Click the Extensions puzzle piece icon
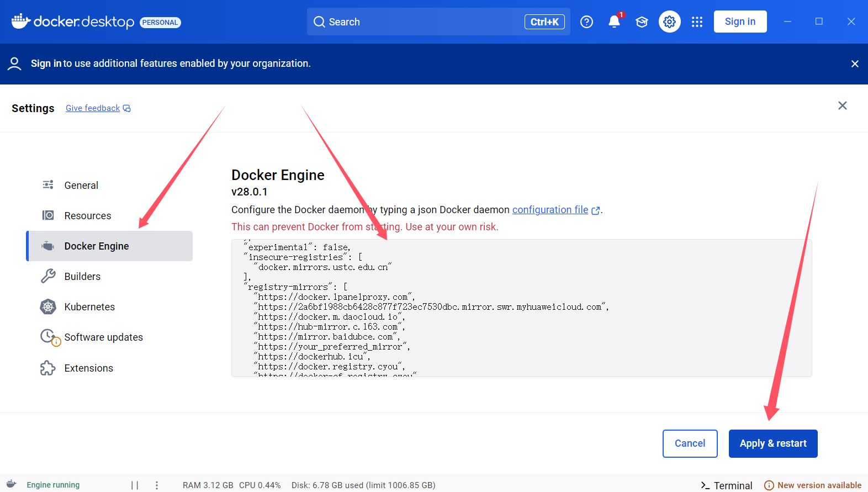This screenshot has width=868, height=492. click(x=48, y=368)
